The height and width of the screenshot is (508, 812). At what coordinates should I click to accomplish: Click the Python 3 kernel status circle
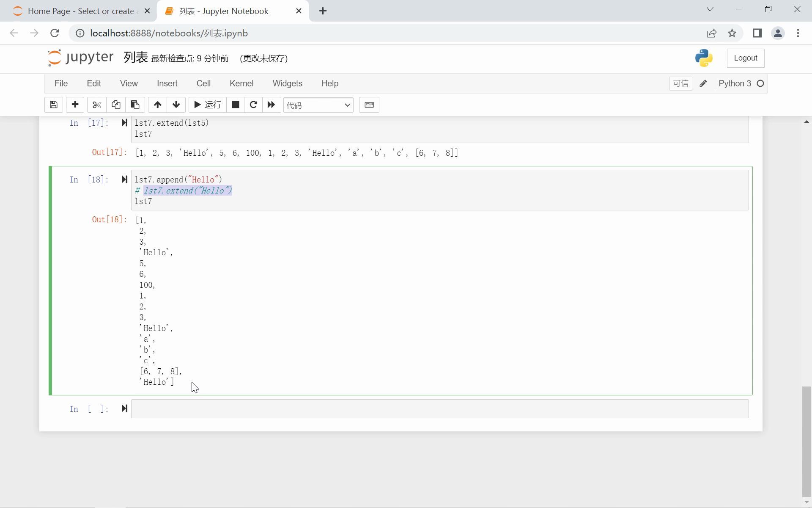(760, 84)
